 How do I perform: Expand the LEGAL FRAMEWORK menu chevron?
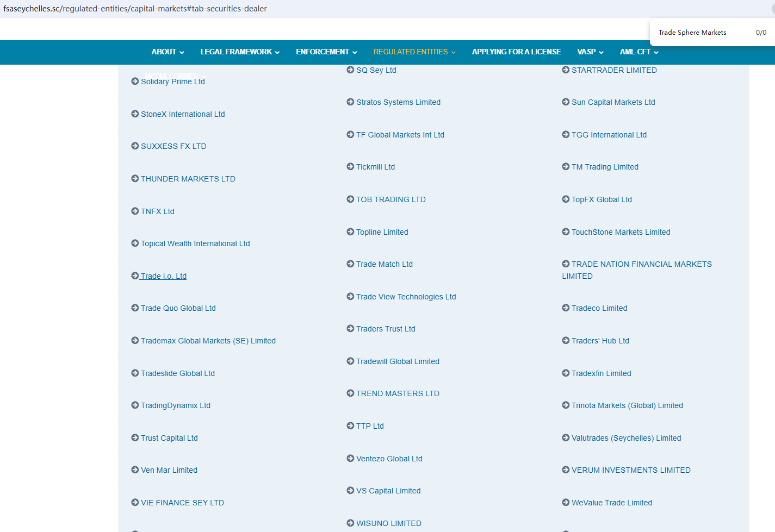pyautogui.click(x=277, y=52)
